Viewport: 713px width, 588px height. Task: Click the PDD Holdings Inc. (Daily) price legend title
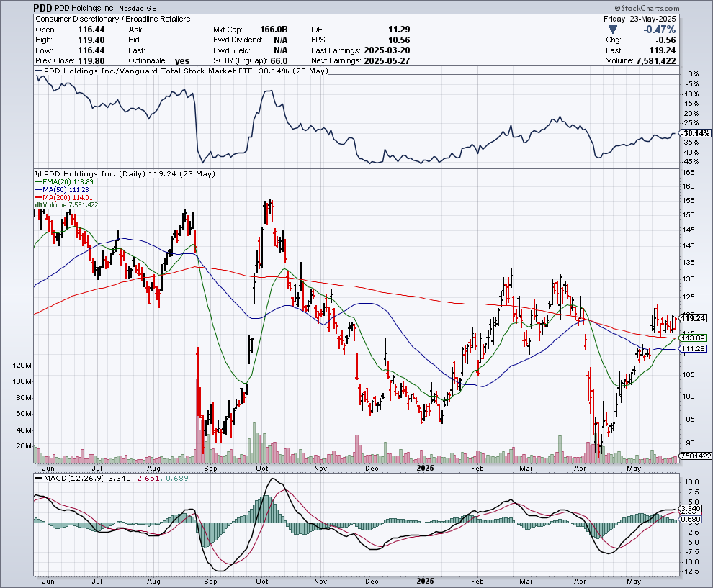tap(130, 173)
